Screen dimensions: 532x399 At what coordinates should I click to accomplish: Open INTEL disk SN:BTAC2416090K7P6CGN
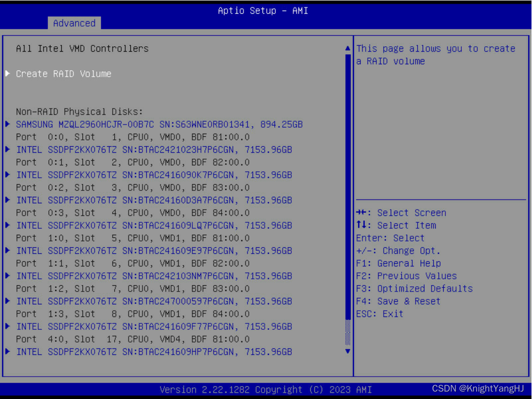click(154, 175)
